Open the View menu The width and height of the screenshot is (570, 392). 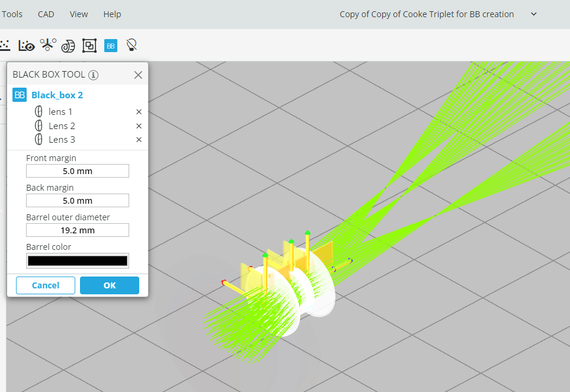79,14
